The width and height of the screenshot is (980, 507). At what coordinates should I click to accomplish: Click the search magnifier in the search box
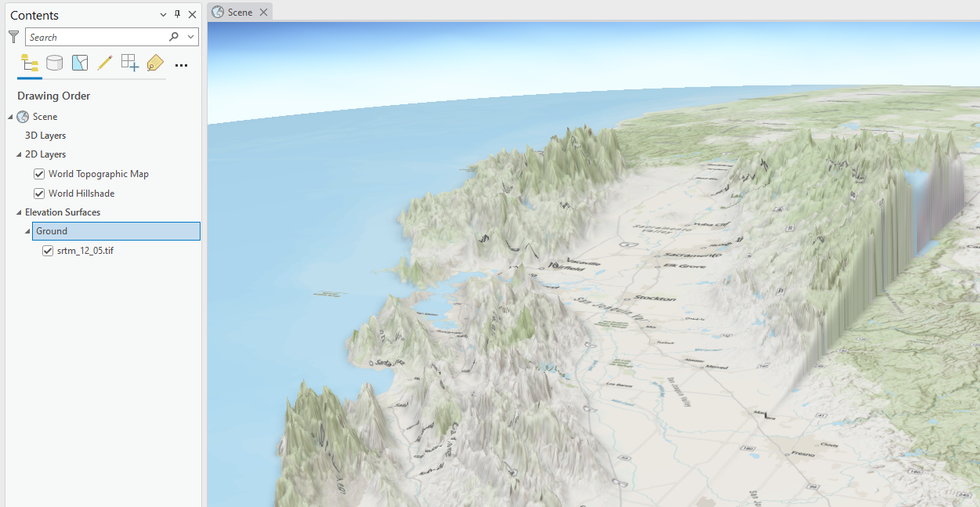tap(172, 36)
